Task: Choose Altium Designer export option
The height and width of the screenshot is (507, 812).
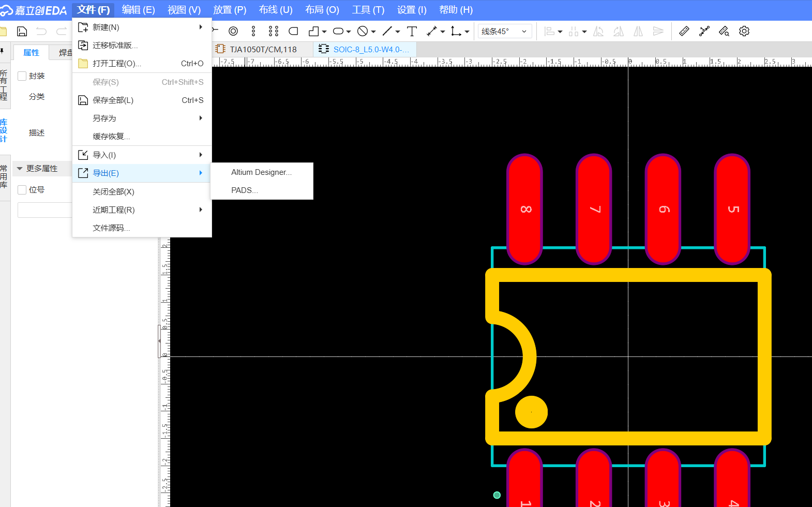Action: click(261, 172)
